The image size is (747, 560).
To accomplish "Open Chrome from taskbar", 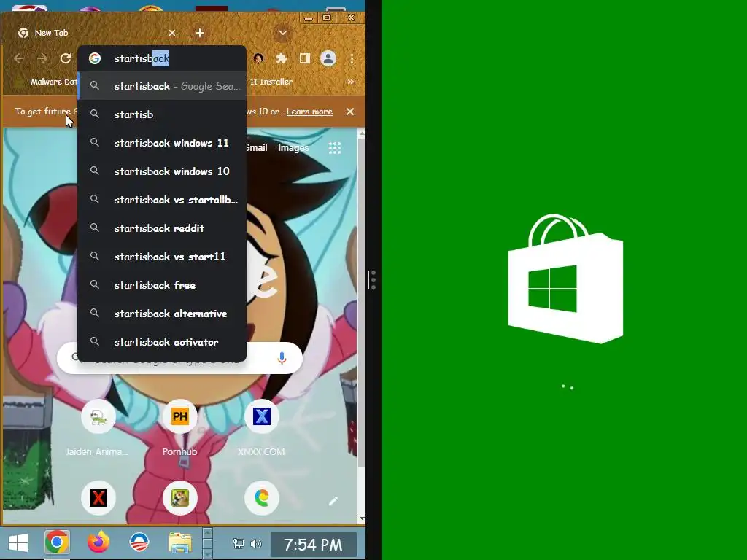I will 57,542.
